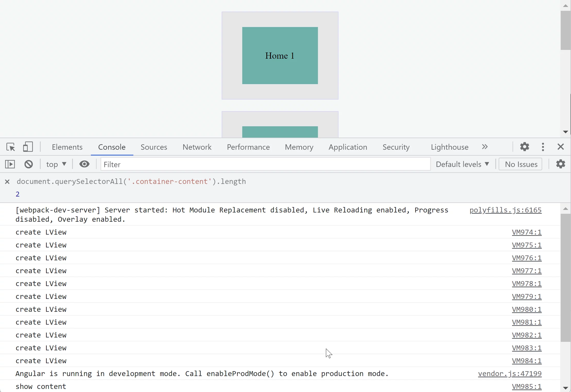Show the console sidebar panel
The height and width of the screenshot is (392, 571).
10,164
